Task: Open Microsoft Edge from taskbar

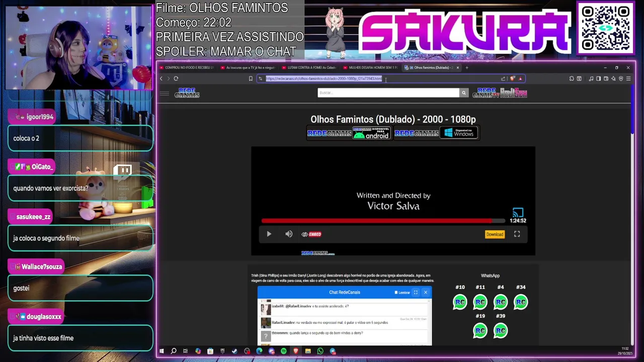Action: [259, 351]
